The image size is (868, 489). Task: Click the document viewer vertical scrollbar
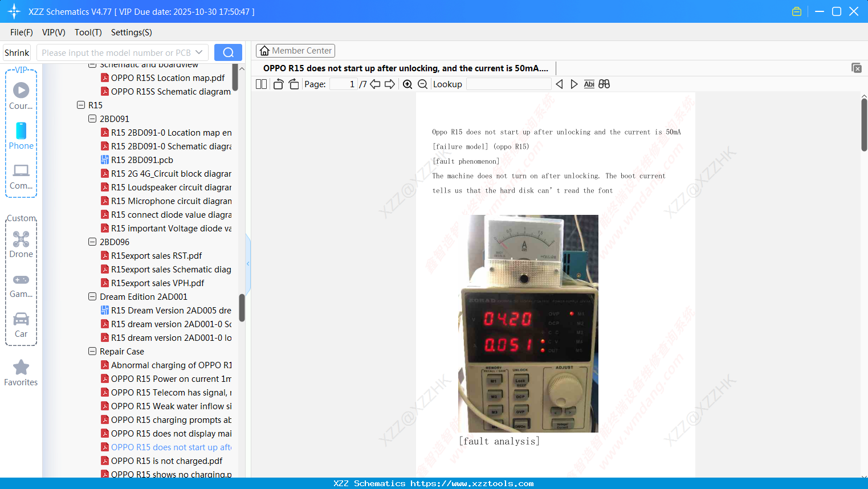[864, 124]
